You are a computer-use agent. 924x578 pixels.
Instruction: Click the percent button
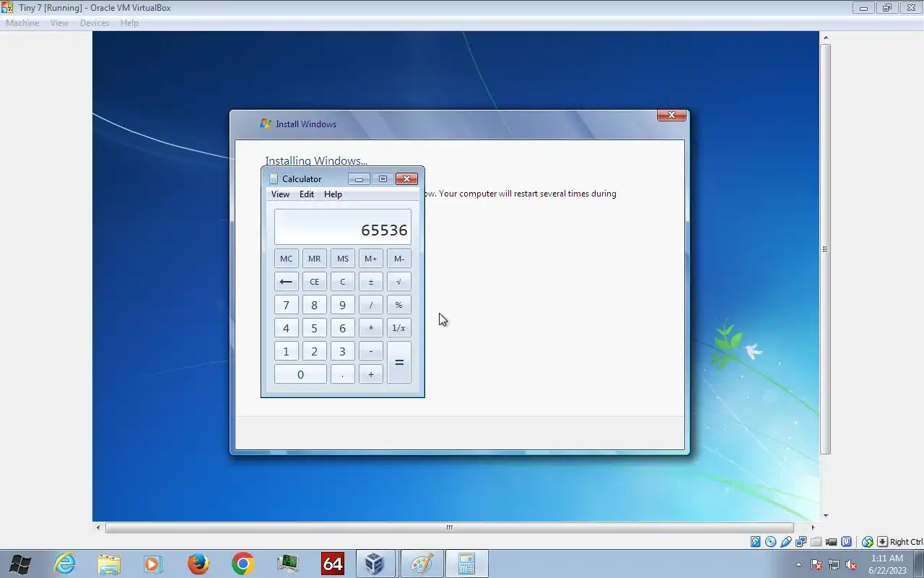pos(399,305)
